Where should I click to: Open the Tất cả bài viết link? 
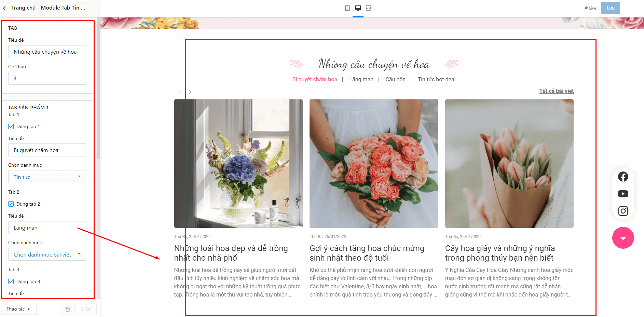[x=556, y=91]
